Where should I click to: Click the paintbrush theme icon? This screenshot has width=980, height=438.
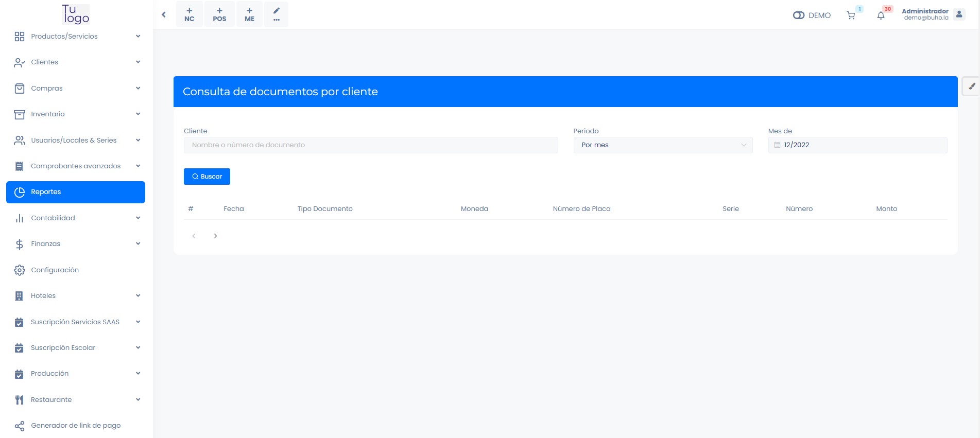pos(971,86)
